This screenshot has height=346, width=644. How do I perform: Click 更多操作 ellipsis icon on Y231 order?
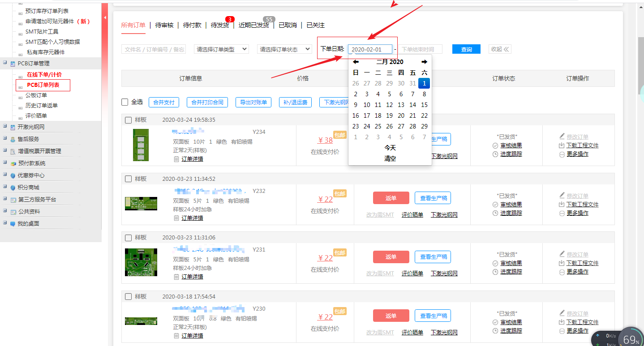click(562, 272)
